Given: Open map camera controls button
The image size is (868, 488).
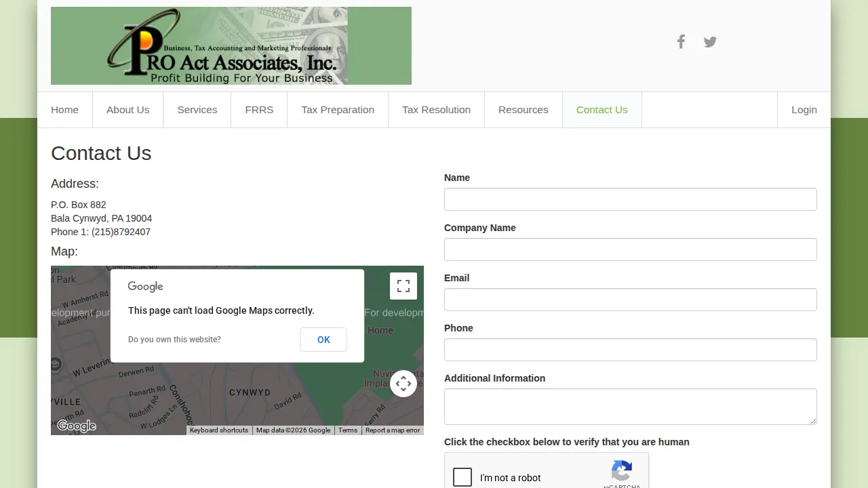Looking at the screenshot, I should (403, 384).
